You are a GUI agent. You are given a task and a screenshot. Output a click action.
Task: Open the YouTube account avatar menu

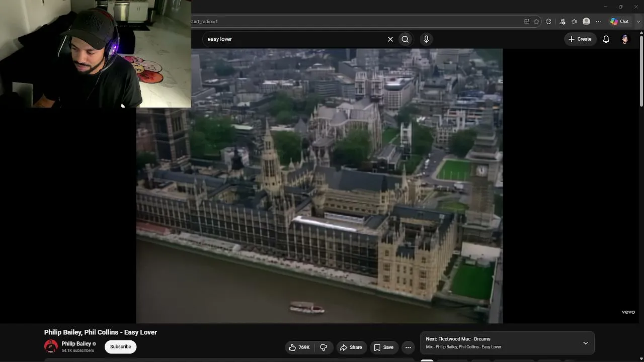625,39
